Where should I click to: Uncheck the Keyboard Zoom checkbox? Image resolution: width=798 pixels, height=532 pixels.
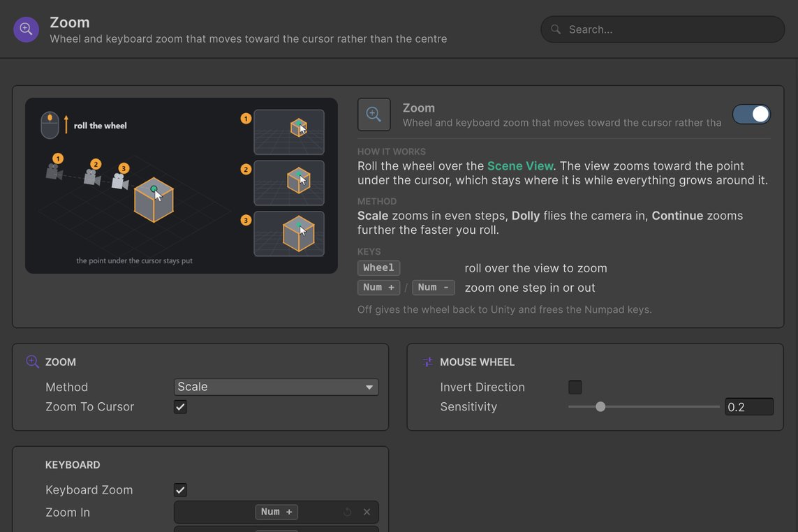[180, 489]
